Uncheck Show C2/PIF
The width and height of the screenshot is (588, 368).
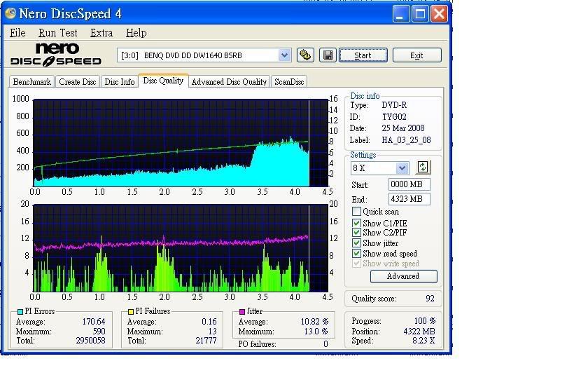[356, 233]
